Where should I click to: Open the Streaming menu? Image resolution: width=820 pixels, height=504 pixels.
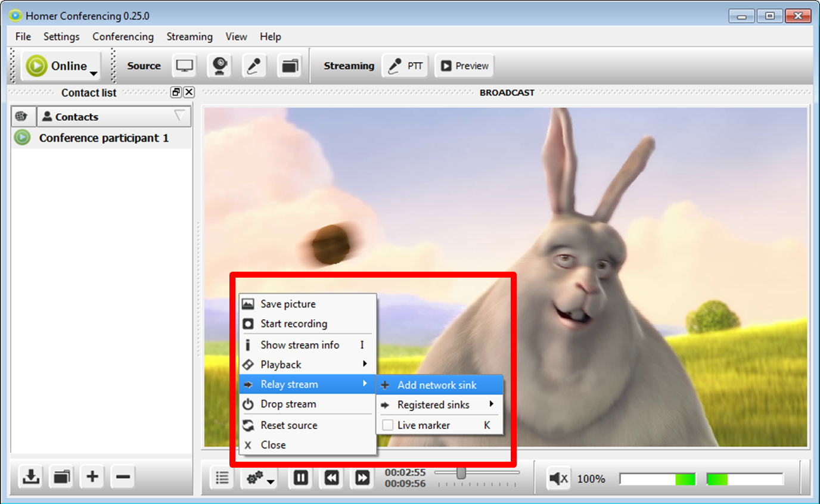(x=190, y=36)
